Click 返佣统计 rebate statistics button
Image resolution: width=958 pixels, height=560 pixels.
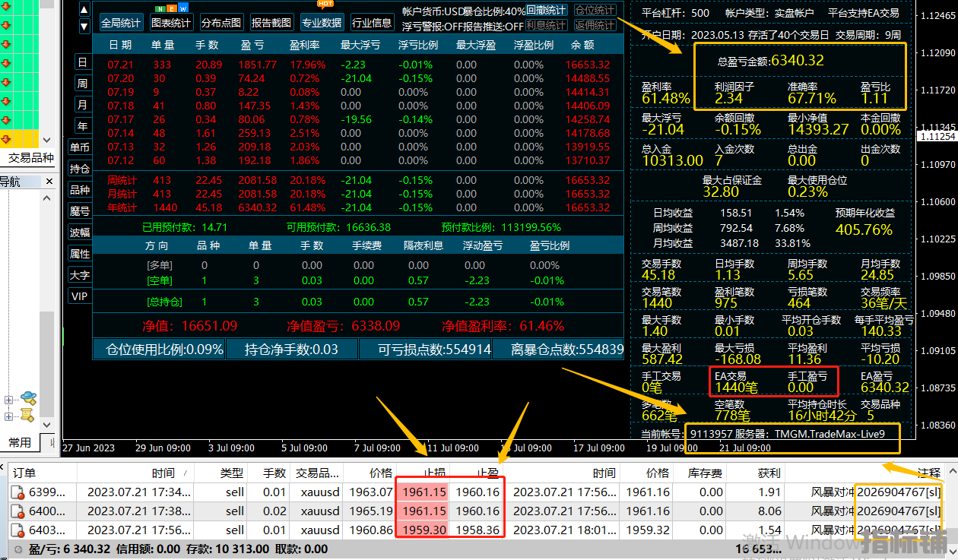click(595, 25)
